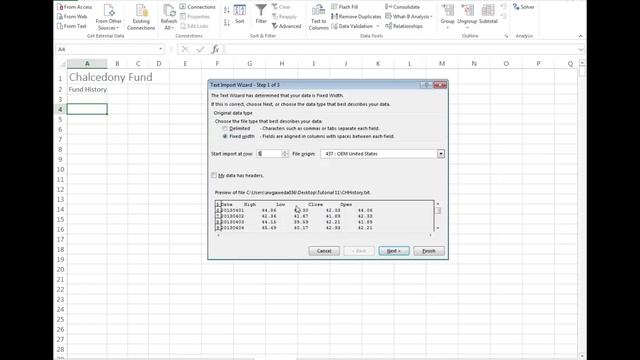Screen dimensions: 640x360
Task: Click the formula bar input
Action: point(400,49)
